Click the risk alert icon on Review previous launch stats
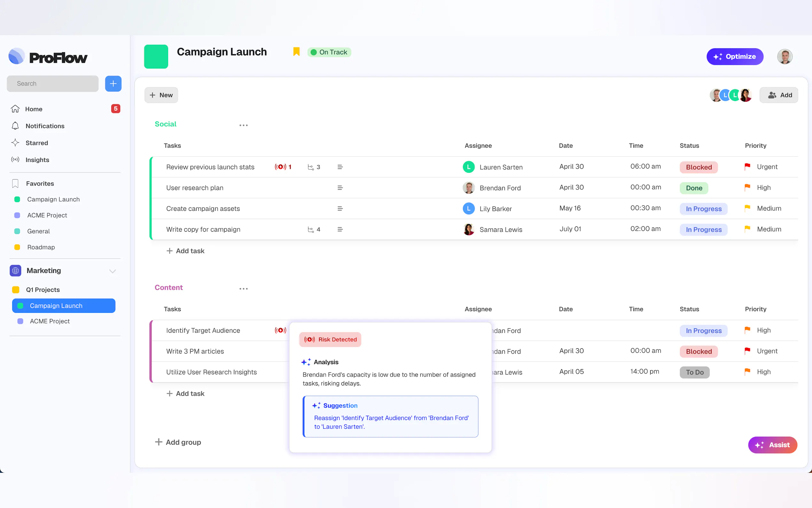 (280, 167)
